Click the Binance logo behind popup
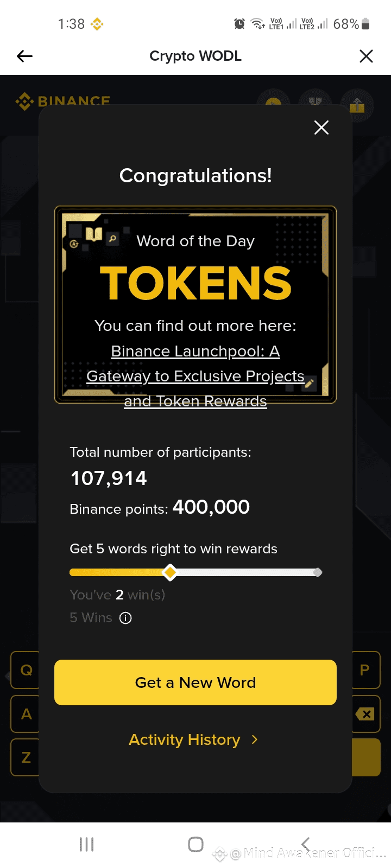The image size is (391, 868). [63, 100]
